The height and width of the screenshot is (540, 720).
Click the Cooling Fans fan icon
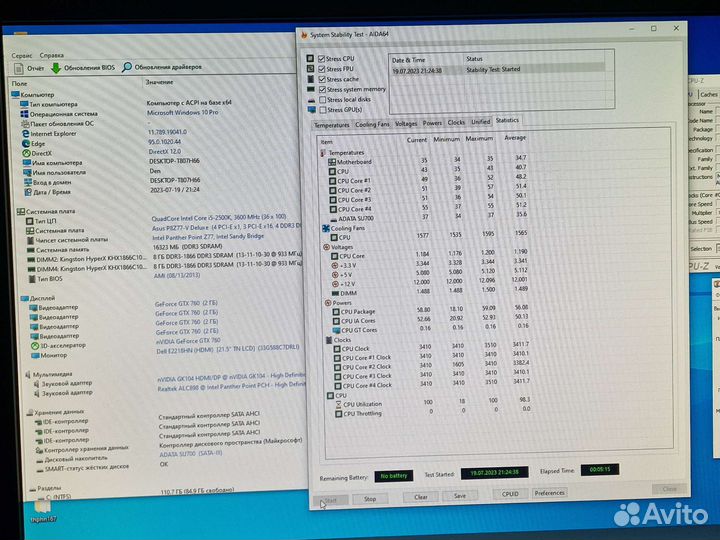(326, 228)
